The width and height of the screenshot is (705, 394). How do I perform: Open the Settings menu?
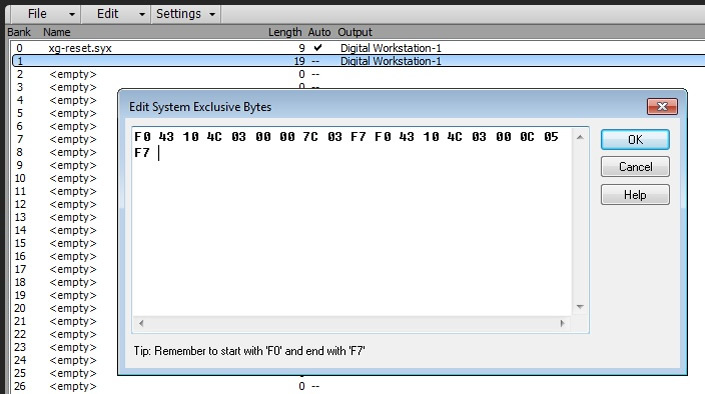click(178, 14)
